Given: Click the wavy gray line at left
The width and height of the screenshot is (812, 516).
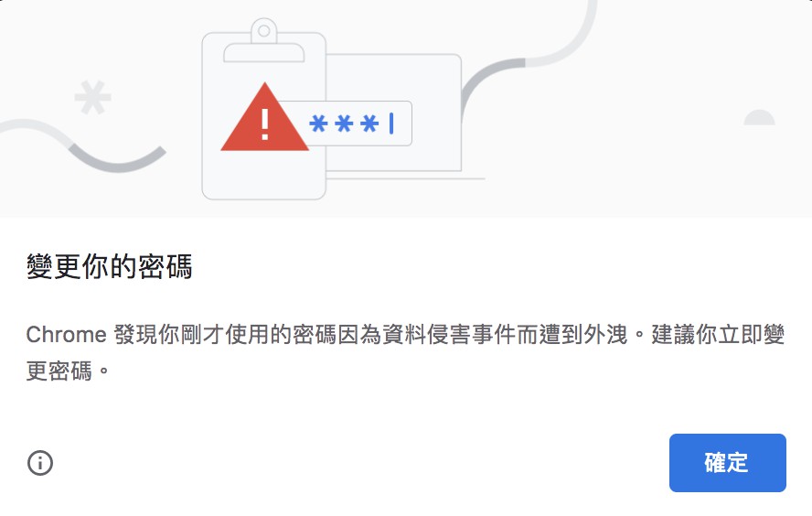Looking at the screenshot, I should point(83,145).
